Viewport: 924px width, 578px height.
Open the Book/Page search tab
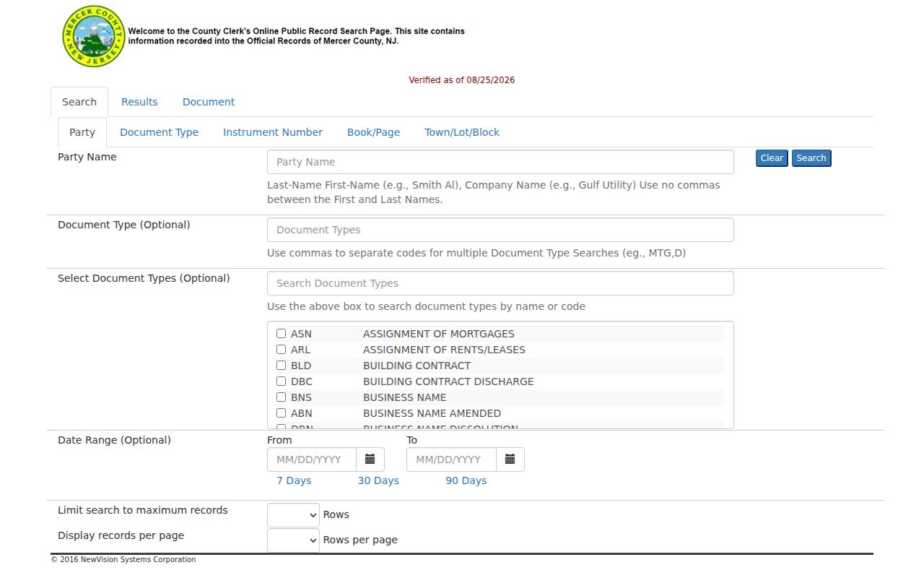[x=373, y=132]
